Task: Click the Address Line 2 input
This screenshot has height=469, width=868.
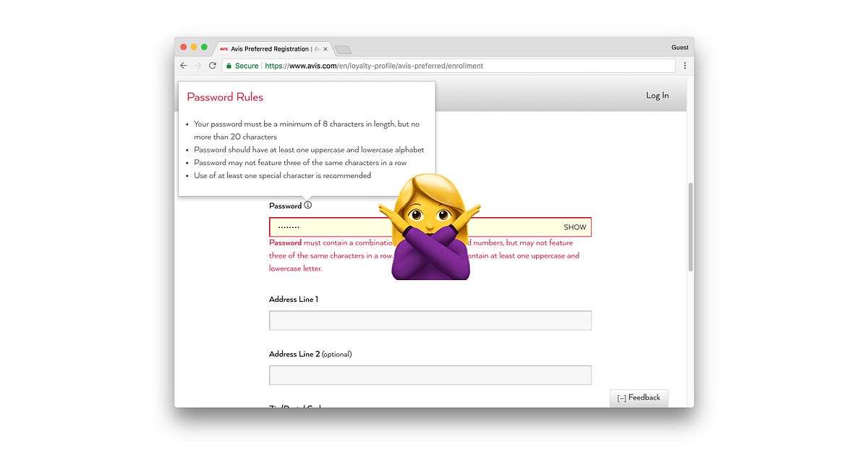Action: pos(430,375)
